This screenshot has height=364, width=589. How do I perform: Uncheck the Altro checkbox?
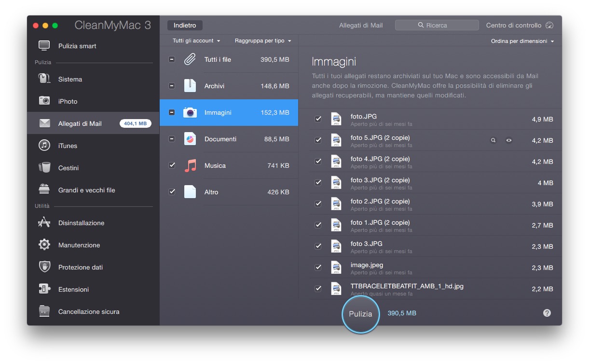pos(172,192)
